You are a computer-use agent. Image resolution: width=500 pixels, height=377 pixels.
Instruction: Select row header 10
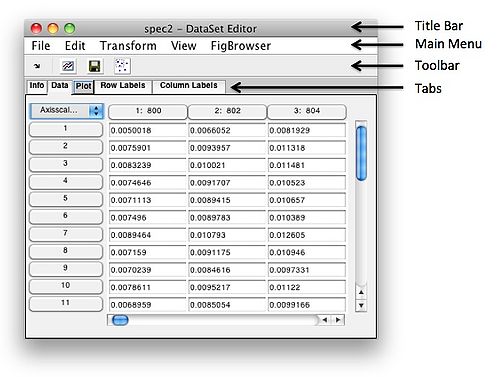(66, 286)
